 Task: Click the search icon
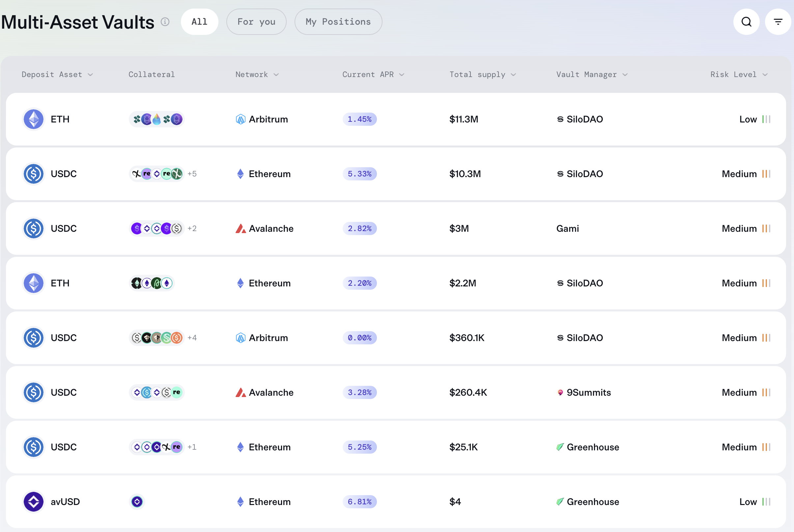pos(747,21)
